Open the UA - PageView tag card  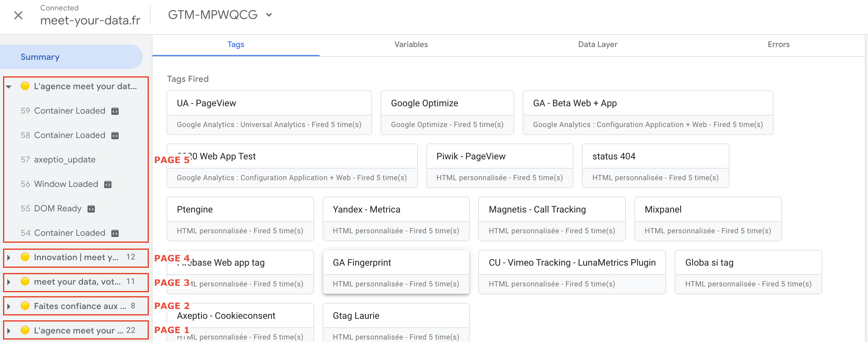pos(269,113)
